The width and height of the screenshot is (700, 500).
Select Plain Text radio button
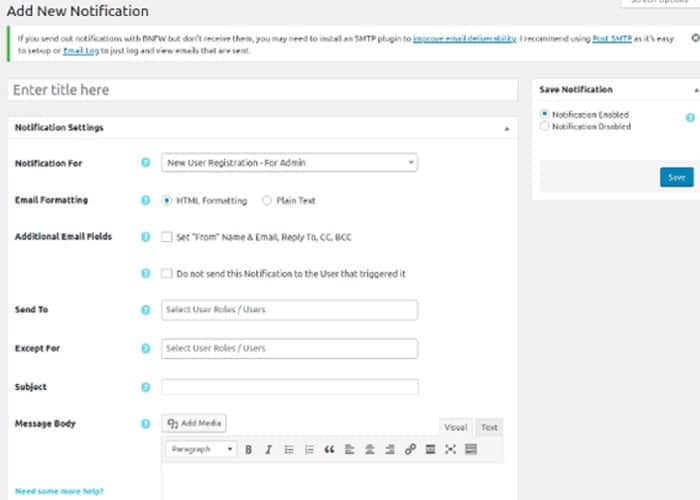click(x=267, y=200)
